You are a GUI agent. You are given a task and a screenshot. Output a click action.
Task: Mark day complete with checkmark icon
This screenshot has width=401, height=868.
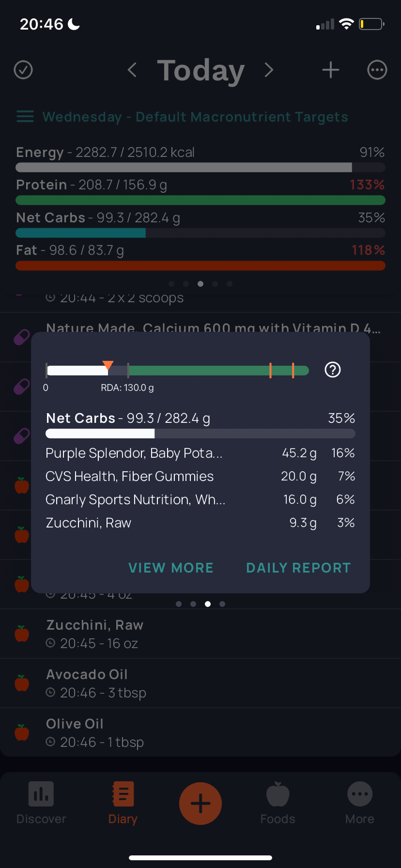pyautogui.click(x=23, y=70)
